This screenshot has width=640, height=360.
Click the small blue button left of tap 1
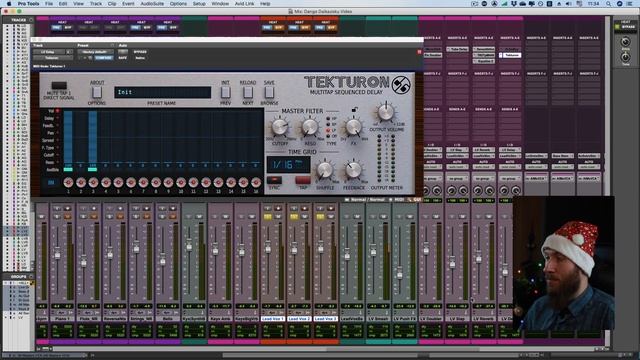[51, 182]
